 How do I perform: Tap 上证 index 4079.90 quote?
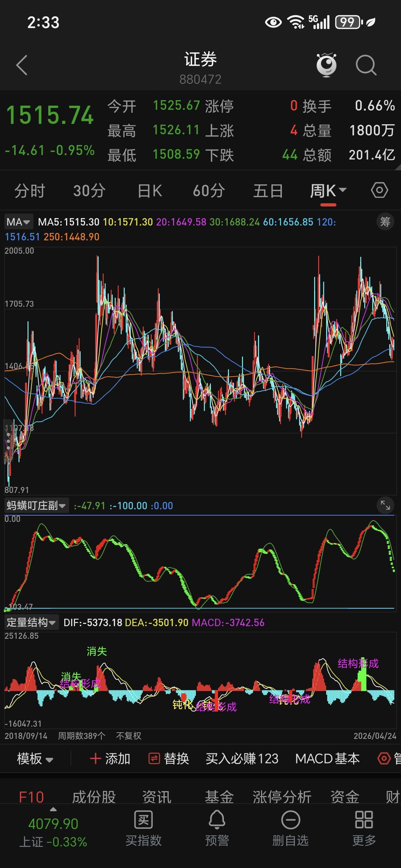point(53,832)
